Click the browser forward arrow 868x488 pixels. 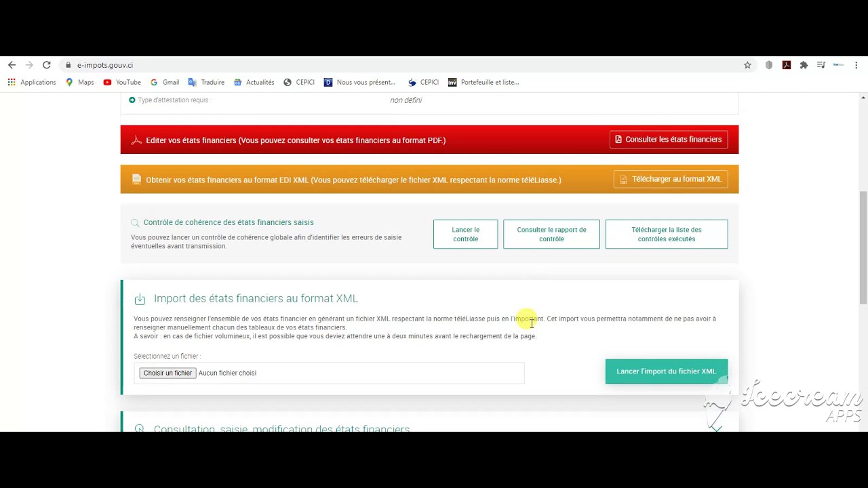pos(29,65)
